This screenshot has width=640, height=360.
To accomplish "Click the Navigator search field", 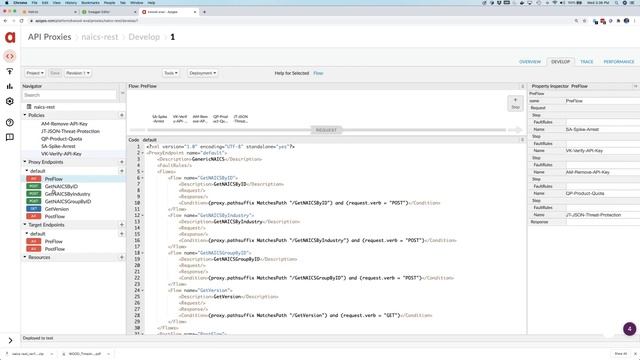I will point(69,95).
